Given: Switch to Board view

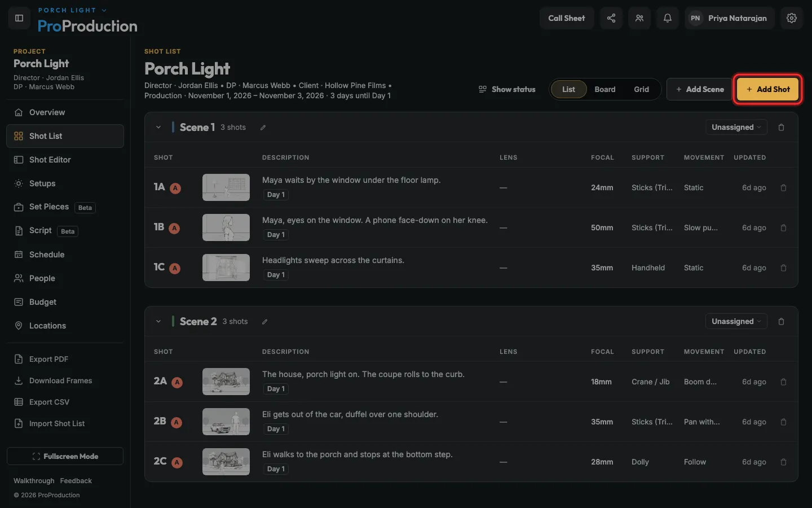Looking at the screenshot, I should coord(605,89).
